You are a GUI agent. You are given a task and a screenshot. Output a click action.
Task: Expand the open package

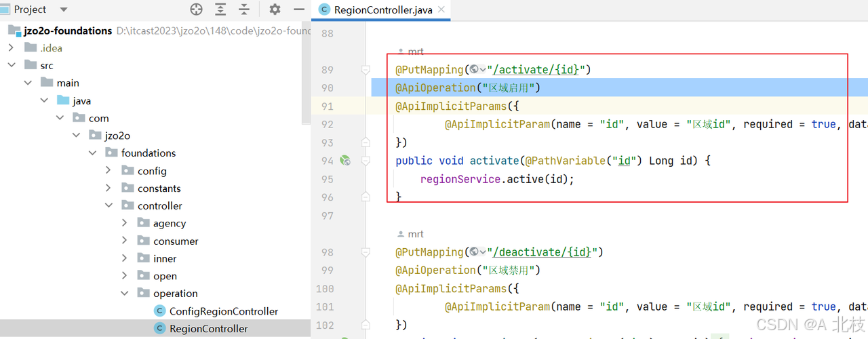[125, 276]
